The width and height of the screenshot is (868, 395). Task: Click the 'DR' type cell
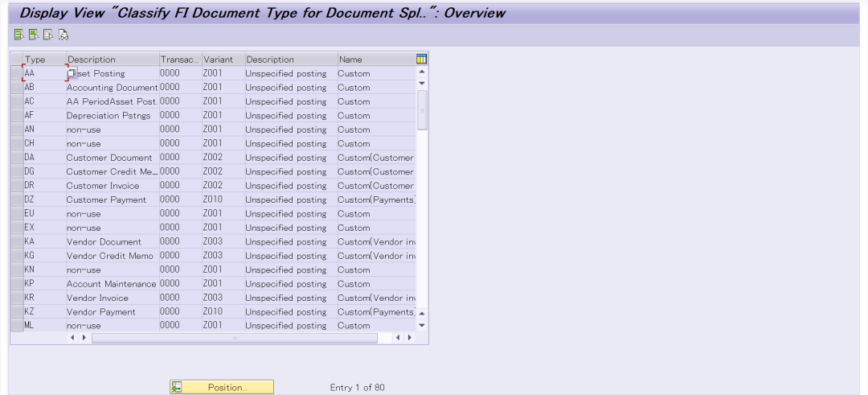click(45, 186)
